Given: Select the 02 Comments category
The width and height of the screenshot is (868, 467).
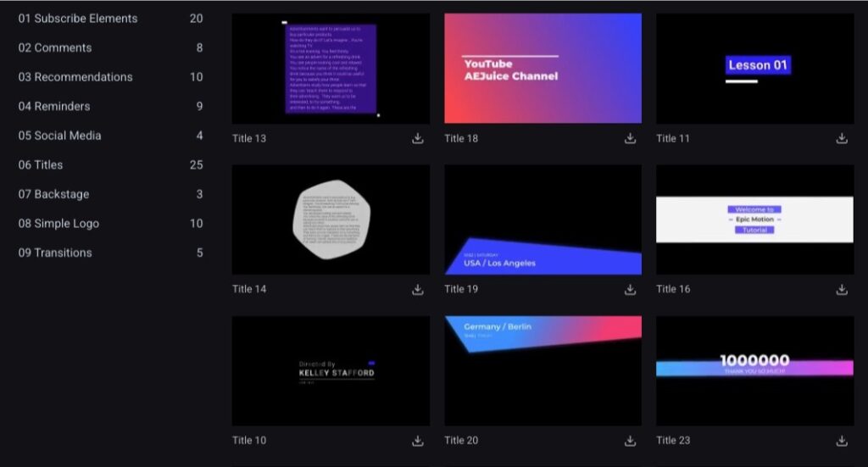Looking at the screenshot, I should (55, 48).
